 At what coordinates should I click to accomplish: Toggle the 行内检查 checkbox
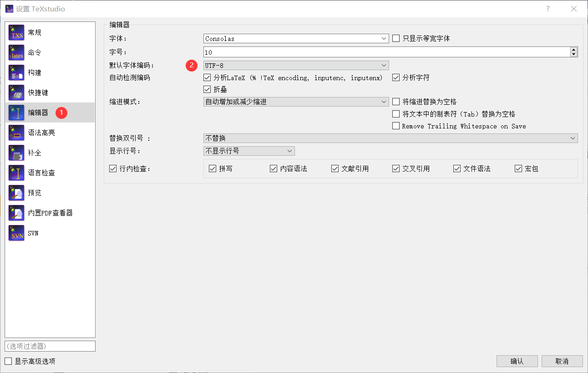(113, 169)
